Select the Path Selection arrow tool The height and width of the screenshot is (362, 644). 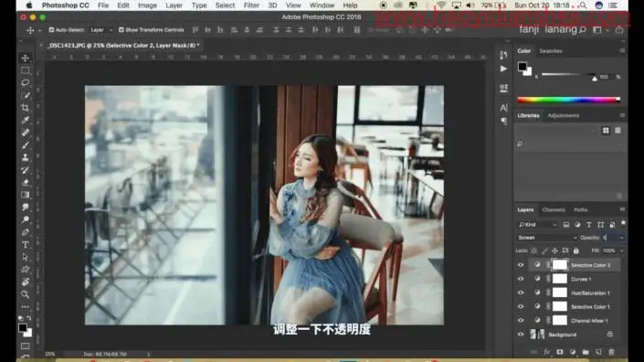click(26, 257)
